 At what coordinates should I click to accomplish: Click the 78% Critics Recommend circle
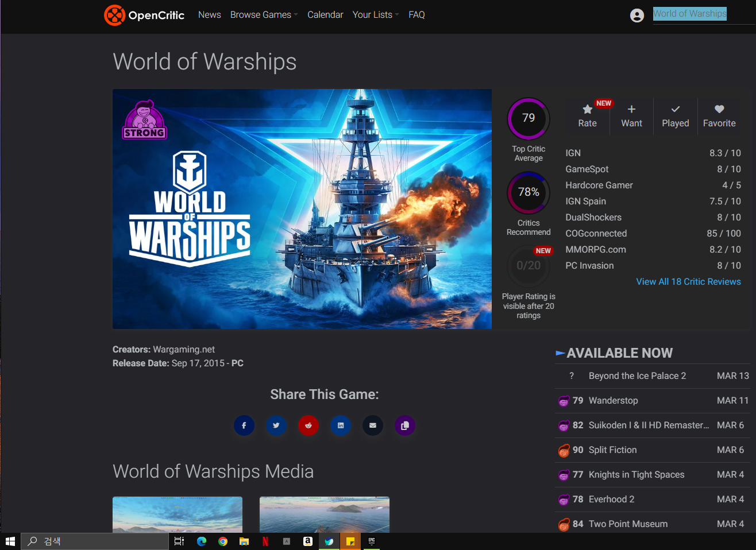[529, 192]
